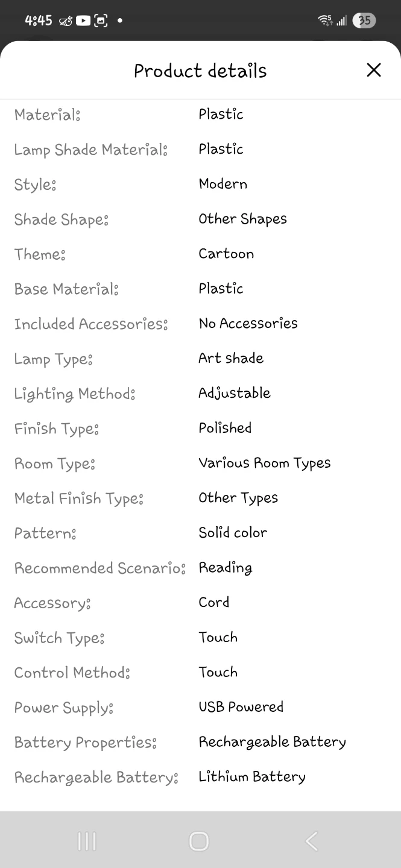This screenshot has width=401, height=868.
Task: Tap the battery indicator showing 35
Action: click(364, 20)
